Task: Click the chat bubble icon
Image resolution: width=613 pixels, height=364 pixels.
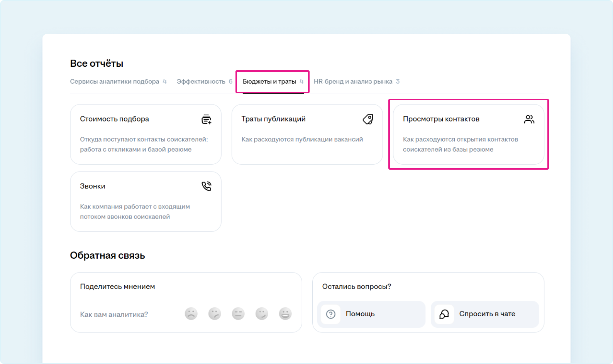Action: click(444, 314)
